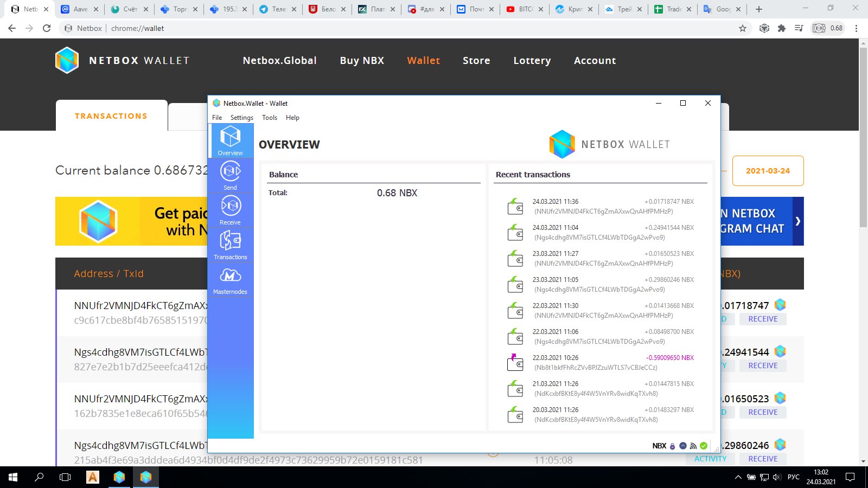Select the 23.03.2021 11:05 transaction

pyautogui.click(x=601, y=284)
